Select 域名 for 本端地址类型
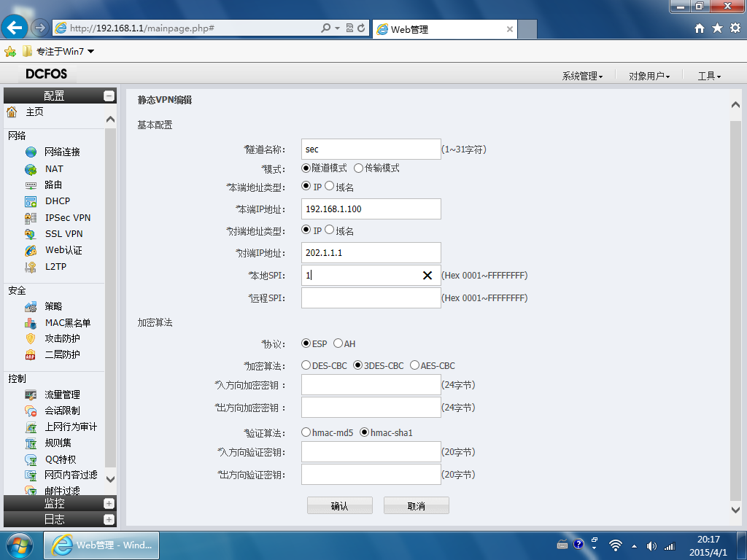The height and width of the screenshot is (560, 747). pyautogui.click(x=329, y=186)
